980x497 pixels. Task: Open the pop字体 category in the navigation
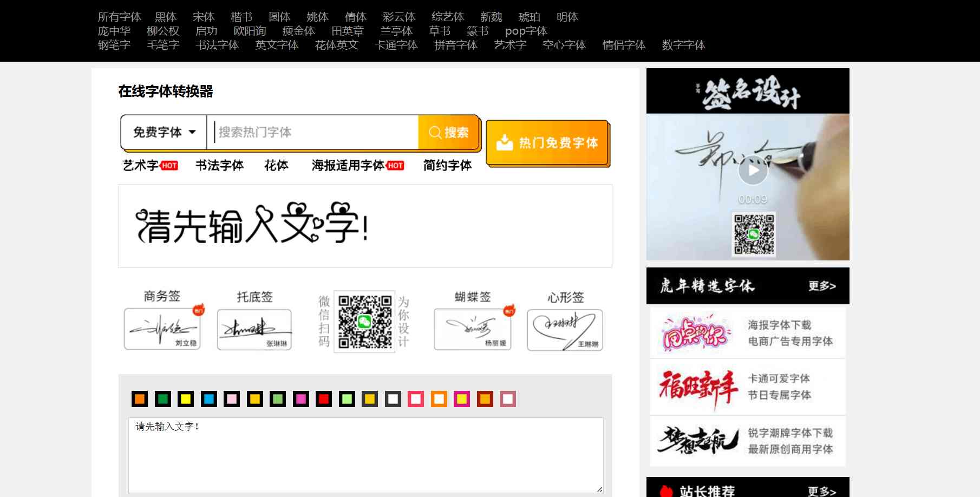[x=526, y=31]
